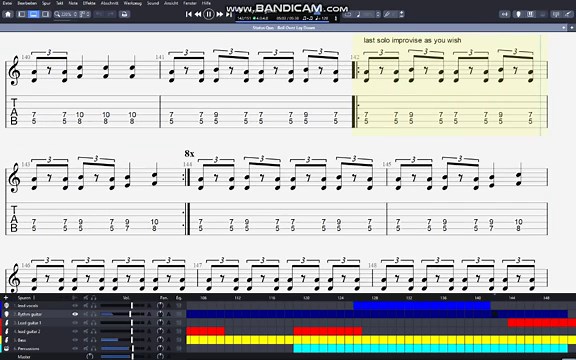The width and height of the screenshot is (576, 360).
Task: Open the Spuren tracks options menu
Action: tap(34, 298)
